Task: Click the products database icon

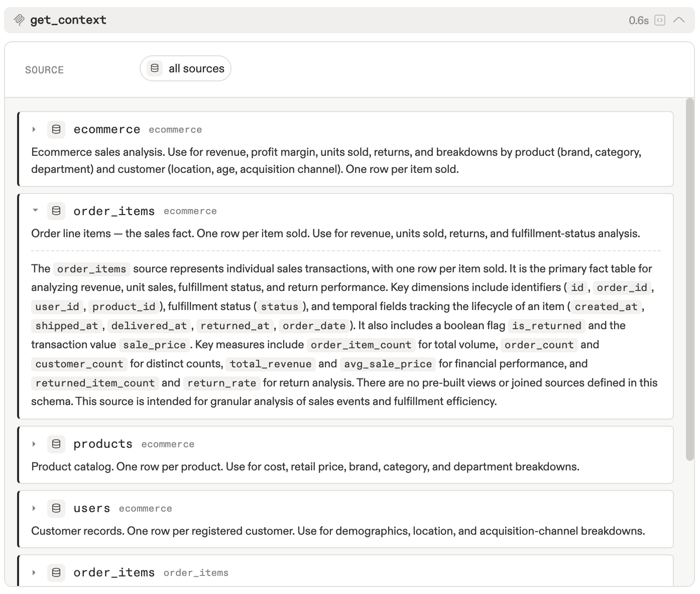Action: click(56, 444)
